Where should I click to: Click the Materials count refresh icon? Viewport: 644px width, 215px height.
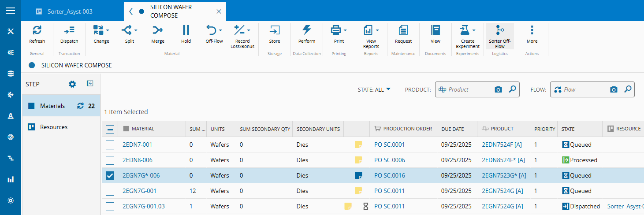coord(80,106)
